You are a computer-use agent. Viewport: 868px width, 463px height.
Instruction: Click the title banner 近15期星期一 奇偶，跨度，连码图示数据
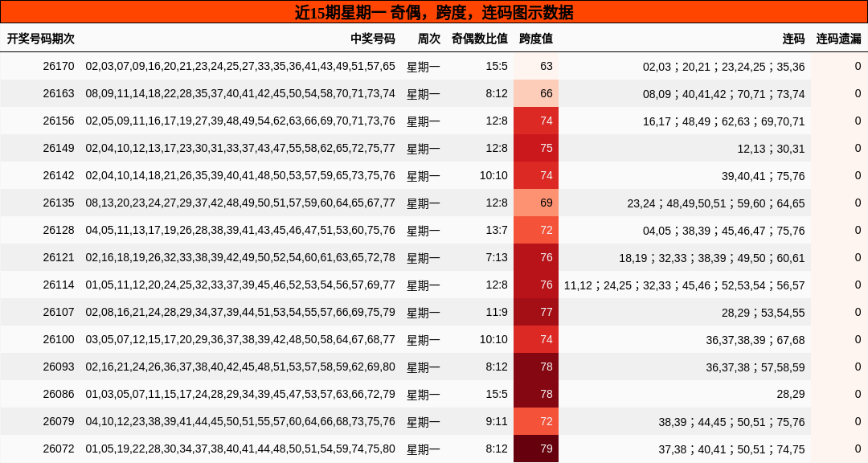point(434,11)
